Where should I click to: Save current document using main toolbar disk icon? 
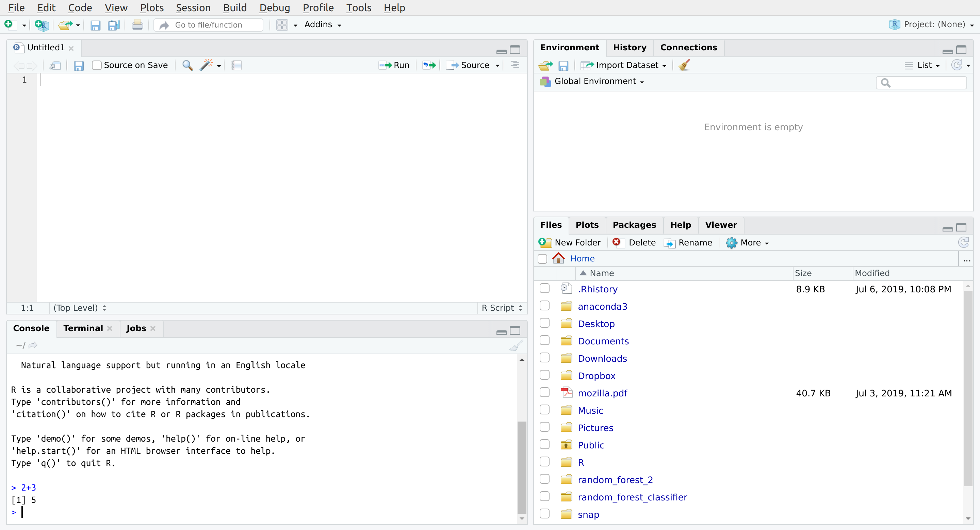[95, 25]
